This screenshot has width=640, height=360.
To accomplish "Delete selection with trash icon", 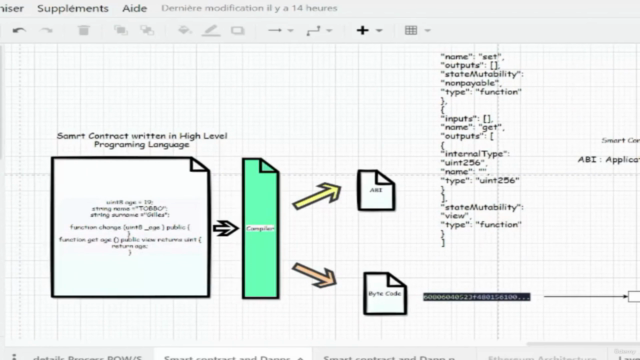I will [x=84, y=30].
